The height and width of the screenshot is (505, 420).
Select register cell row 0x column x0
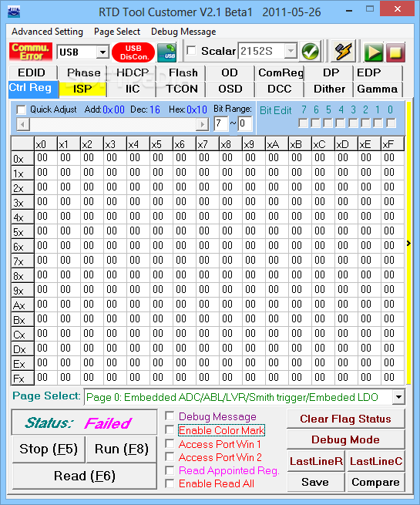[x=45, y=158]
